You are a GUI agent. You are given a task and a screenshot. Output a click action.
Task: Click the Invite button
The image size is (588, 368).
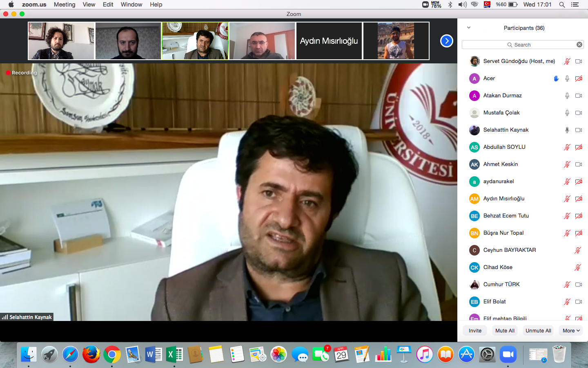[475, 330]
